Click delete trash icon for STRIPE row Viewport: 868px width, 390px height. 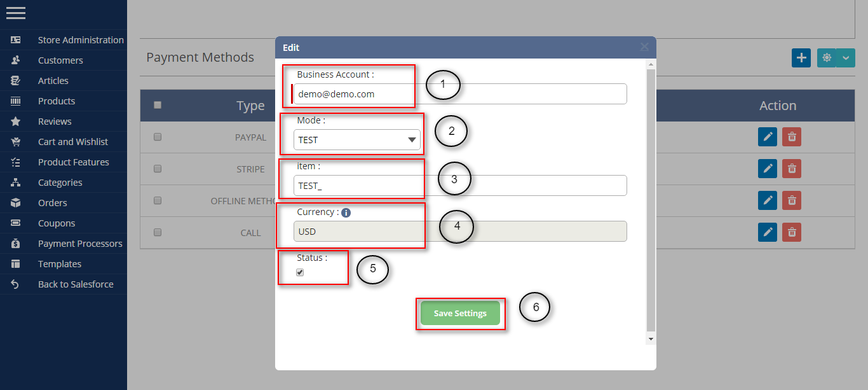click(x=792, y=169)
